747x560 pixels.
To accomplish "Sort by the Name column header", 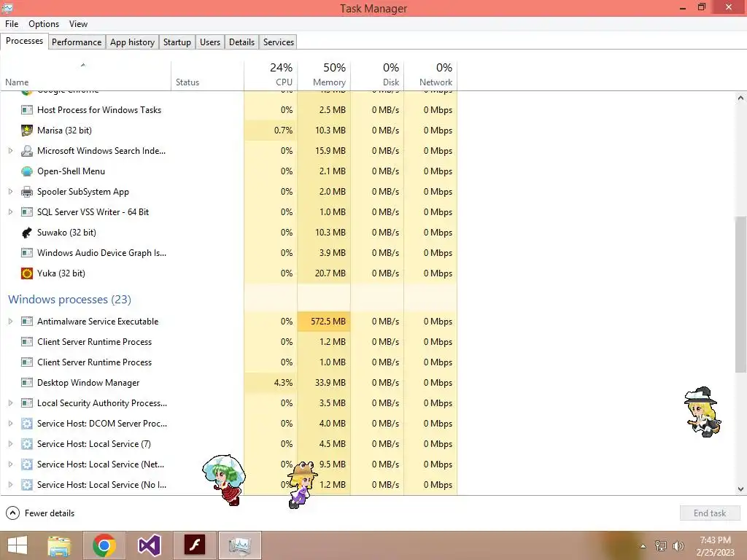I will tap(86, 75).
